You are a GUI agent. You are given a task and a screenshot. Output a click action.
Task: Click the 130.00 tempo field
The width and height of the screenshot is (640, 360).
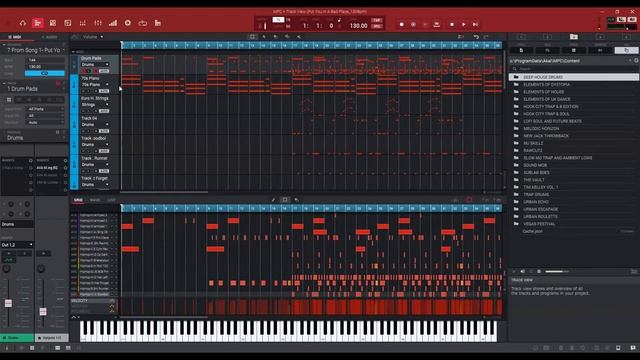tap(358, 26)
